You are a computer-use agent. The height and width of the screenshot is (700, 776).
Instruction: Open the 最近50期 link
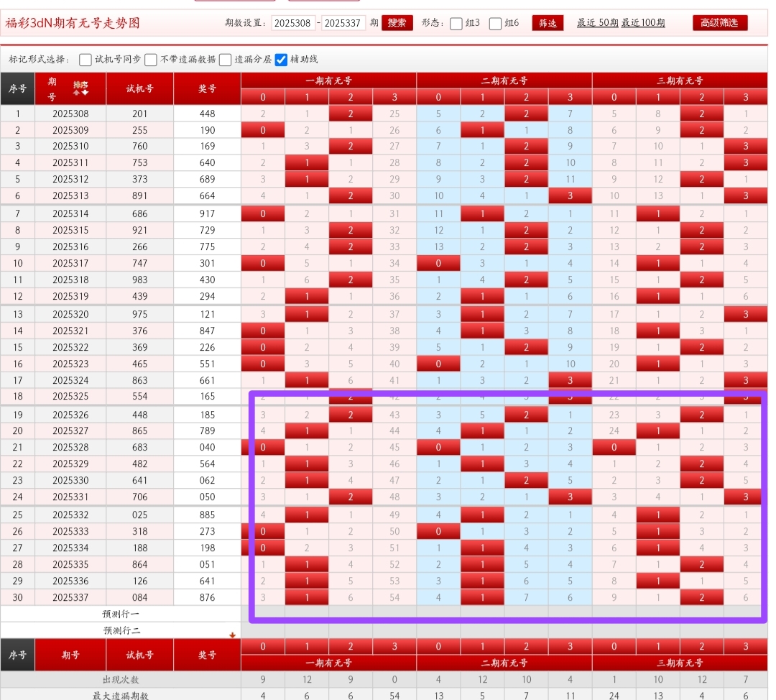click(x=597, y=23)
